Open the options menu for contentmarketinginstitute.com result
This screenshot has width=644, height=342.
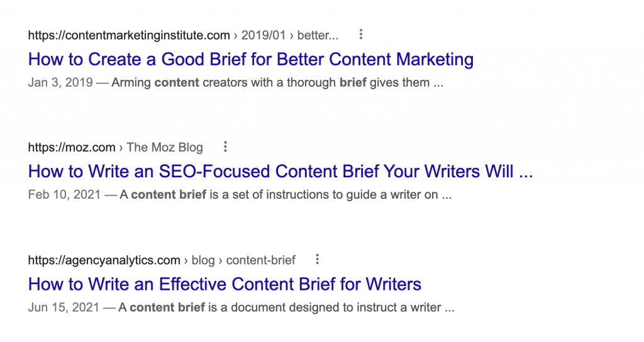361,35
